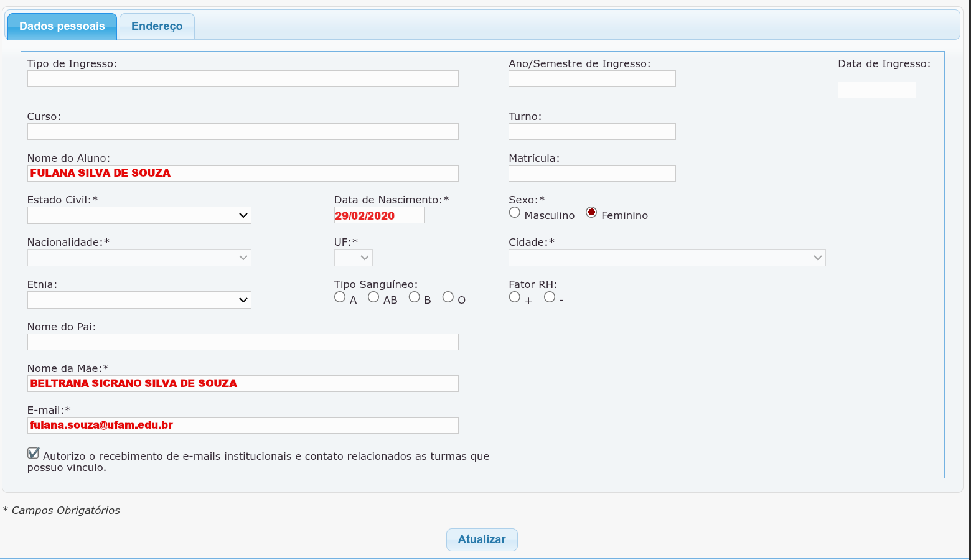Switch to the Endereço tab
Screen dimensions: 971x560
pyautogui.click(x=157, y=26)
